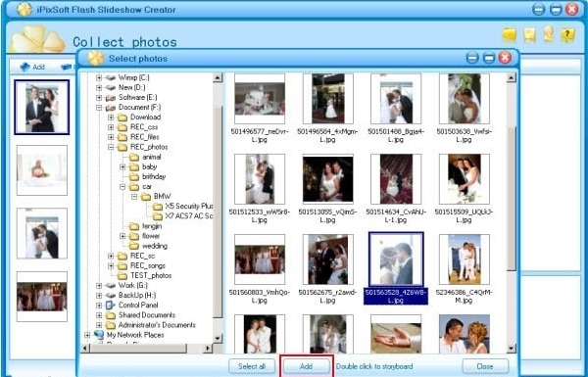Image resolution: width=588 pixels, height=377 pixels.
Task: Select the REC_songs folder
Action: pos(148,265)
